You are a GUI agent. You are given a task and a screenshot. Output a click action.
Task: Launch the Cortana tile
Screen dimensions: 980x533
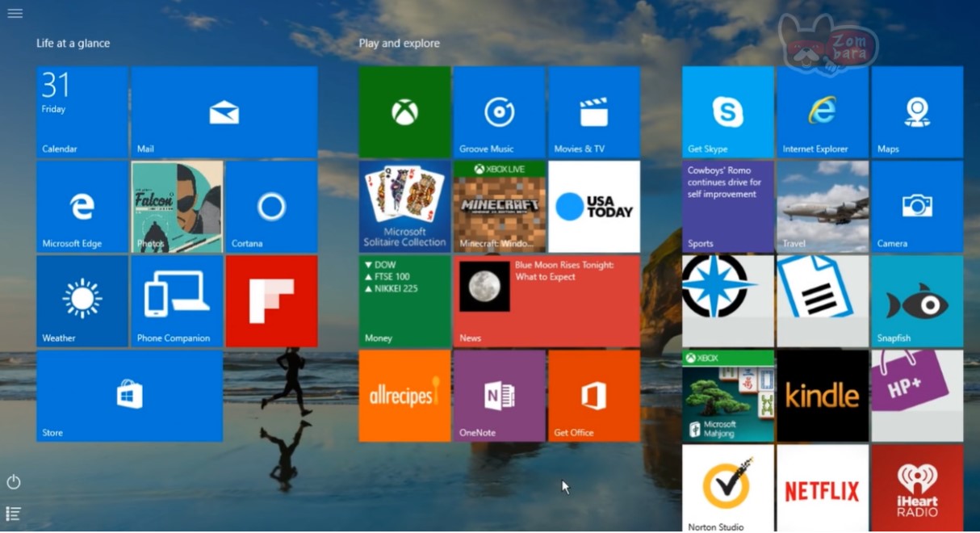(271, 207)
